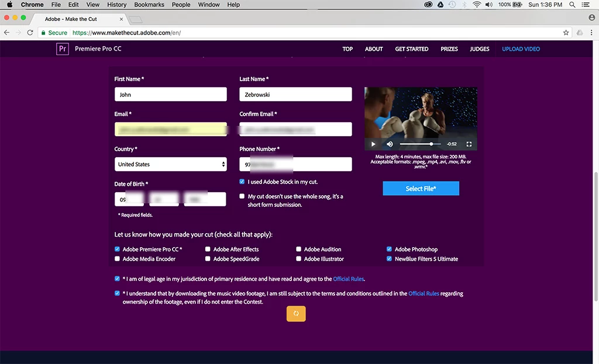
Task: Open the Apple menu
Action: 9,5
